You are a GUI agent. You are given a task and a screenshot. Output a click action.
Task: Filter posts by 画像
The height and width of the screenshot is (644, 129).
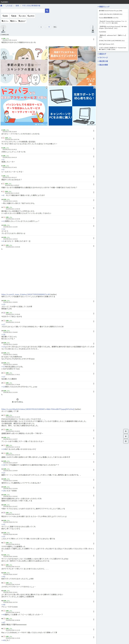(x=5, y=16)
